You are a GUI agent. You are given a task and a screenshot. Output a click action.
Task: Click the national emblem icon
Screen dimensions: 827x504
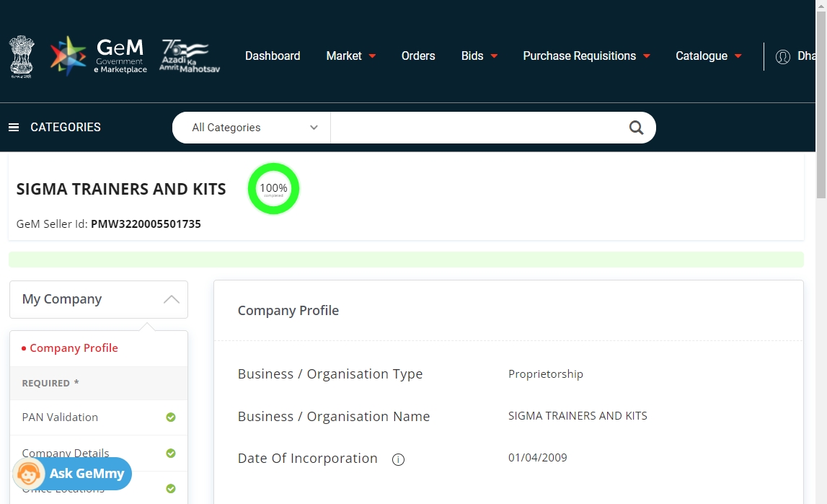[x=22, y=56]
